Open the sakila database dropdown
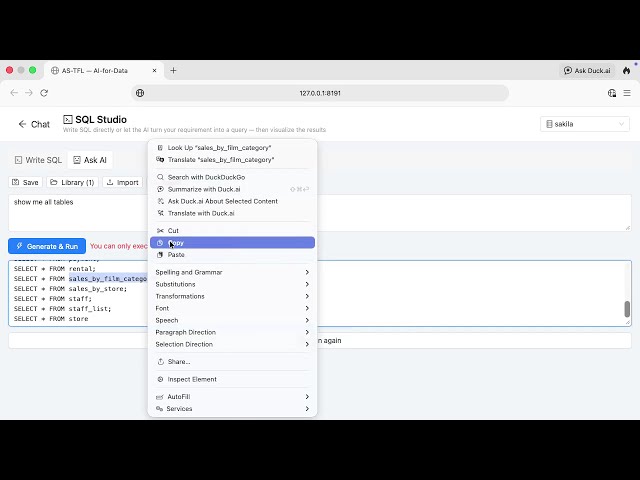Image resolution: width=640 pixels, height=480 pixels. coord(584,124)
